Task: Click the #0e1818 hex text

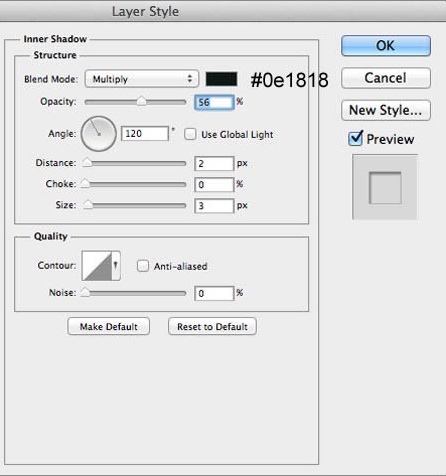Action: [289, 80]
